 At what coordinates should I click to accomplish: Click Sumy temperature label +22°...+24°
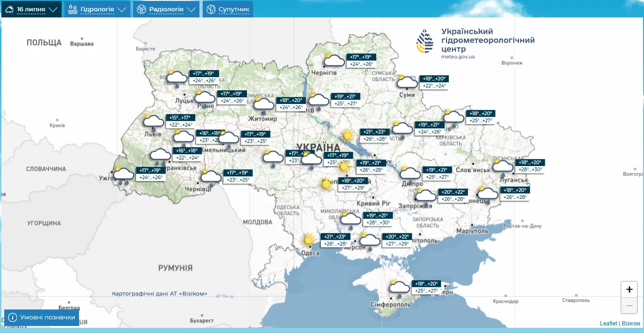(434, 86)
